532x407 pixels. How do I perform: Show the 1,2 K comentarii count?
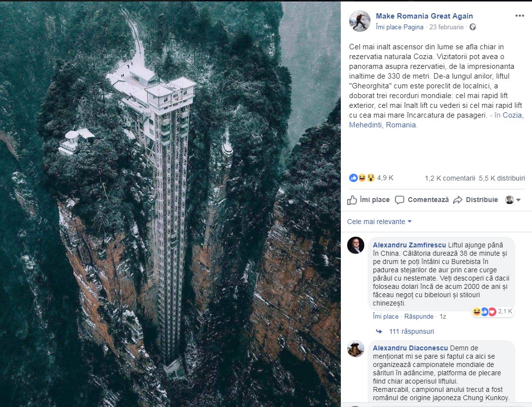click(450, 178)
